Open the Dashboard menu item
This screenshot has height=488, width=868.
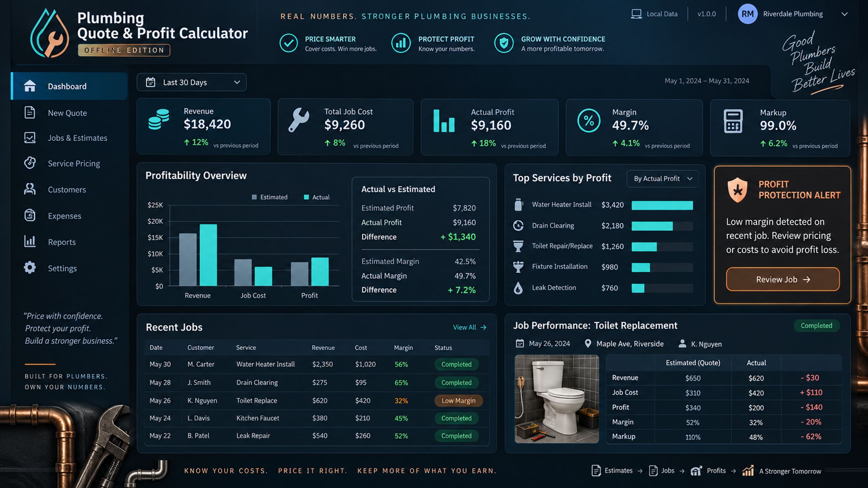point(69,86)
